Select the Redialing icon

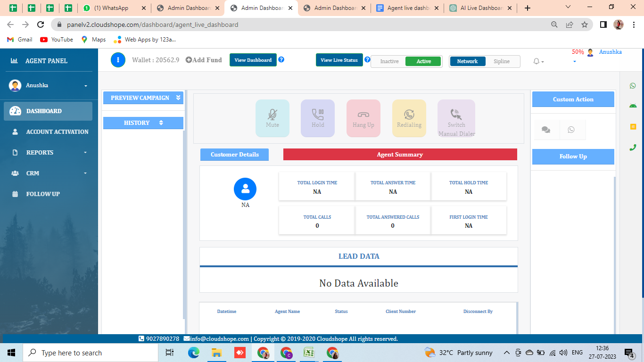click(409, 118)
